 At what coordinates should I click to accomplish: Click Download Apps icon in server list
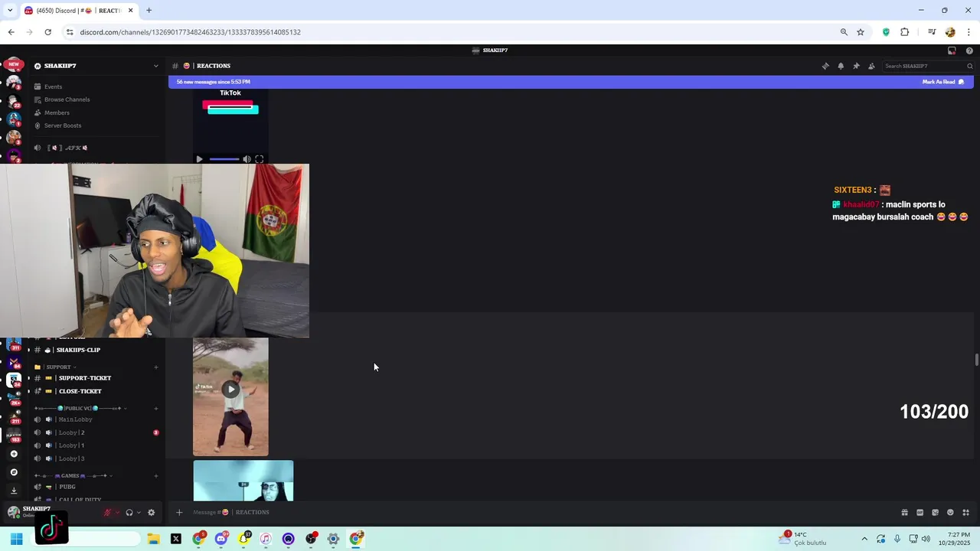coord(14,491)
